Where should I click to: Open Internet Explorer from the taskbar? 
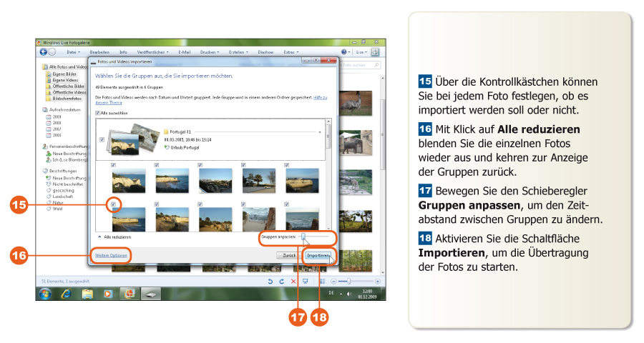tap(67, 294)
